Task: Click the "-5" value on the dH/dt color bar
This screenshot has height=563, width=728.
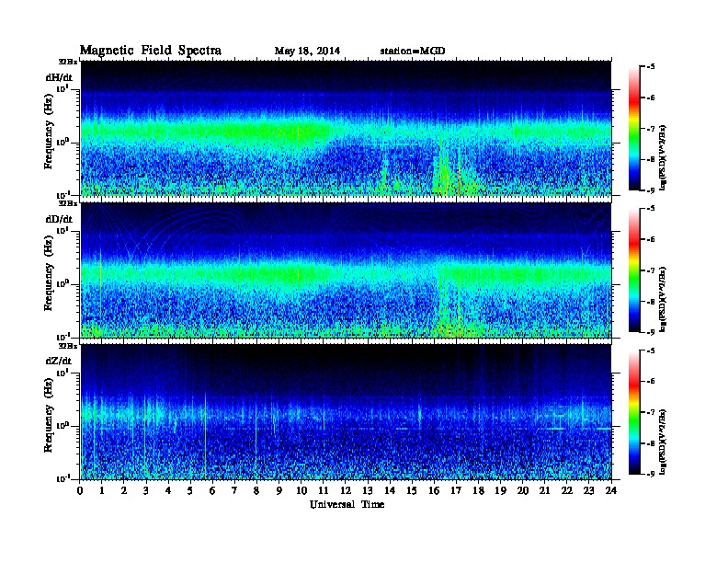Action: pyautogui.click(x=651, y=67)
